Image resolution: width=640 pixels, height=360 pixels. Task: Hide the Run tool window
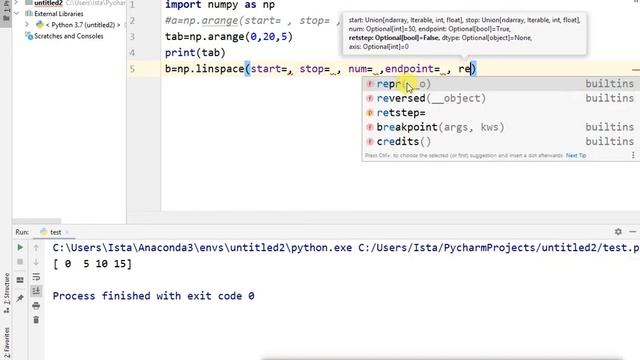(633, 232)
